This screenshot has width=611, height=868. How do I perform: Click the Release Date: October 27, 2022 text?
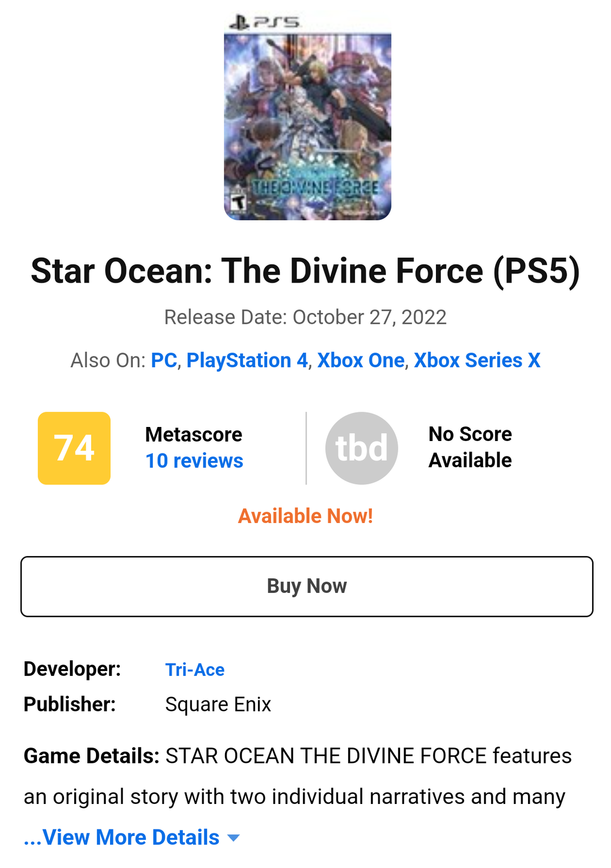(x=305, y=317)
